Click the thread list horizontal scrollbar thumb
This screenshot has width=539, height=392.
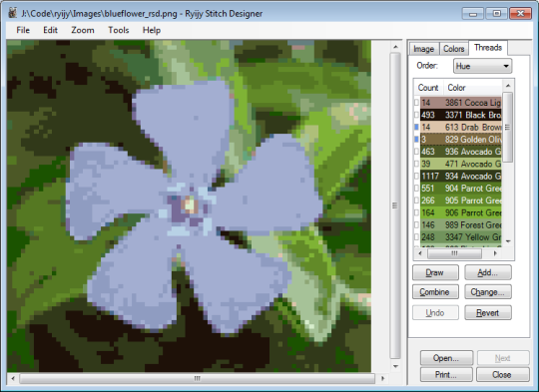click(454, 253)
